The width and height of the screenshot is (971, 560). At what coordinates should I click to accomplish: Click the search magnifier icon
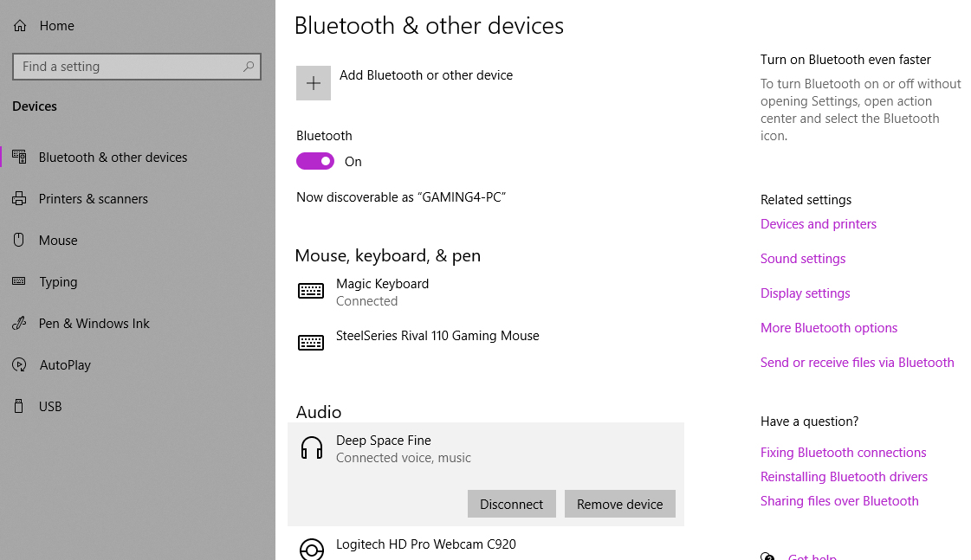(x=249, y=67)
